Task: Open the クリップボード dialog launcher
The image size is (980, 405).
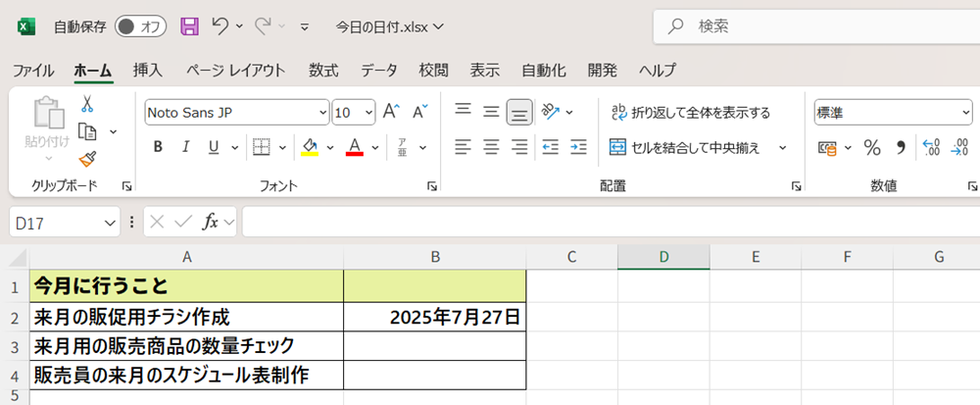Action: pos(126,185)
